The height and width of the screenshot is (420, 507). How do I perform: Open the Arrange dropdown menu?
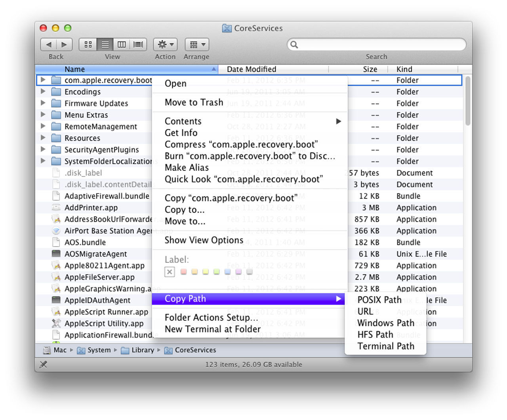coord(197,44)
